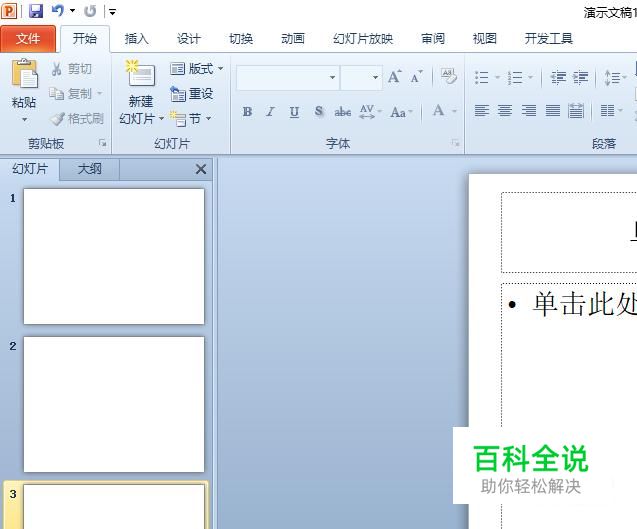Open the 字体 dialog launcher
This screenshot has height=529, width=637.
(x=455, y=143)
